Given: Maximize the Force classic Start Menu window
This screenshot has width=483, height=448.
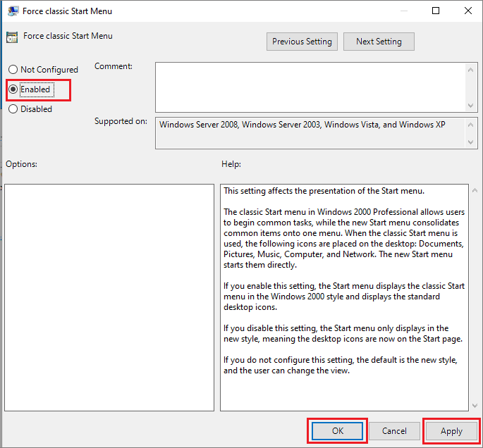Looking at the screenshot, I should coord(436,11).
